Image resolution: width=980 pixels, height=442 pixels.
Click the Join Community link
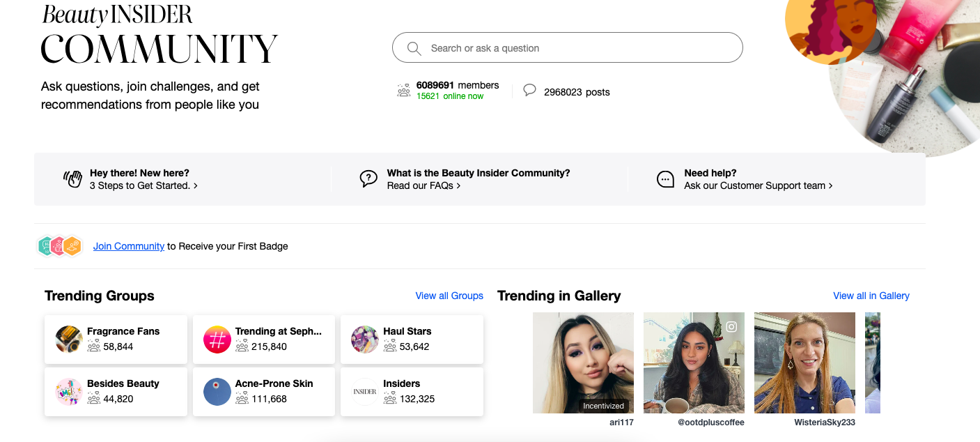[129, 246]
